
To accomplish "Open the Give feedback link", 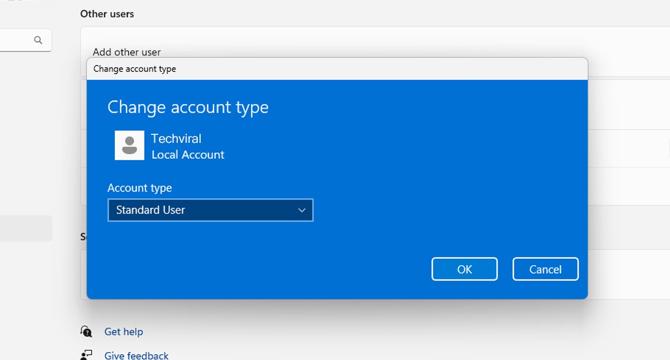I will (x=136, y=355).
